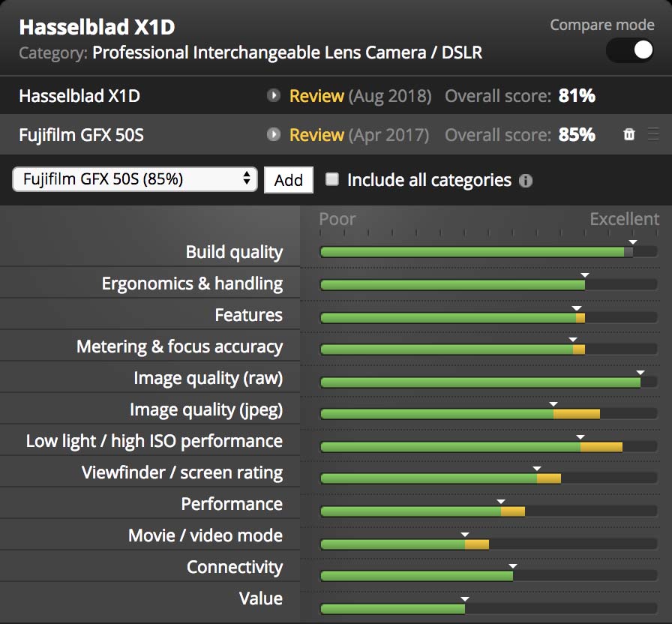Open the Fujifilm GFX 50S (85%) camera dropdown
This screenshot has width=672, height=624.
pyautogui.click(x=135, y=179)
